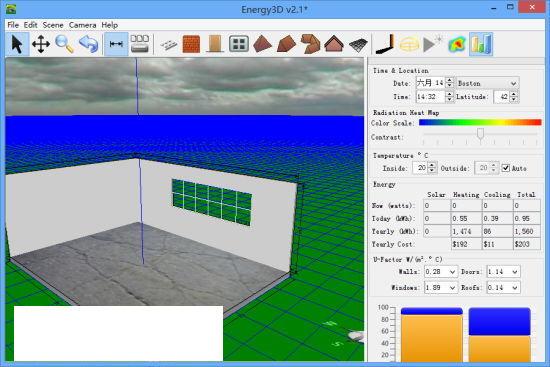Click the Latitude stepper arrows

(514, 96)
